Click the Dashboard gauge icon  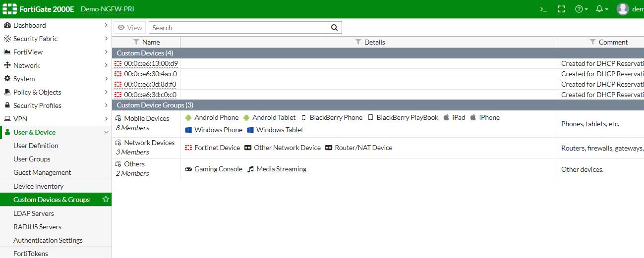(7, 25)
